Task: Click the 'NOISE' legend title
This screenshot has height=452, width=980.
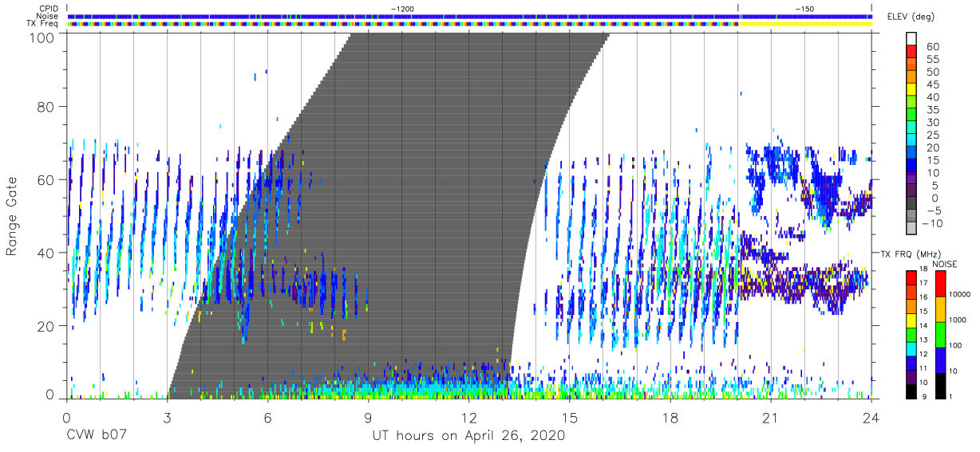Action: tap(945, 264)
